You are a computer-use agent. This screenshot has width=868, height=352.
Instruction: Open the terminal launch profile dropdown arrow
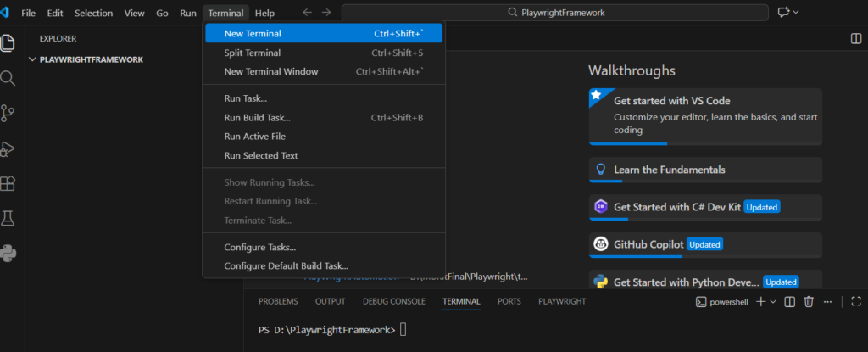coord(773,302)
